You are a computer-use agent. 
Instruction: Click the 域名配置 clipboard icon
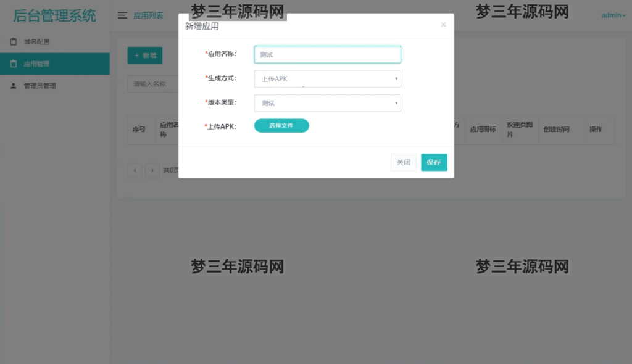tap(14, 41)
